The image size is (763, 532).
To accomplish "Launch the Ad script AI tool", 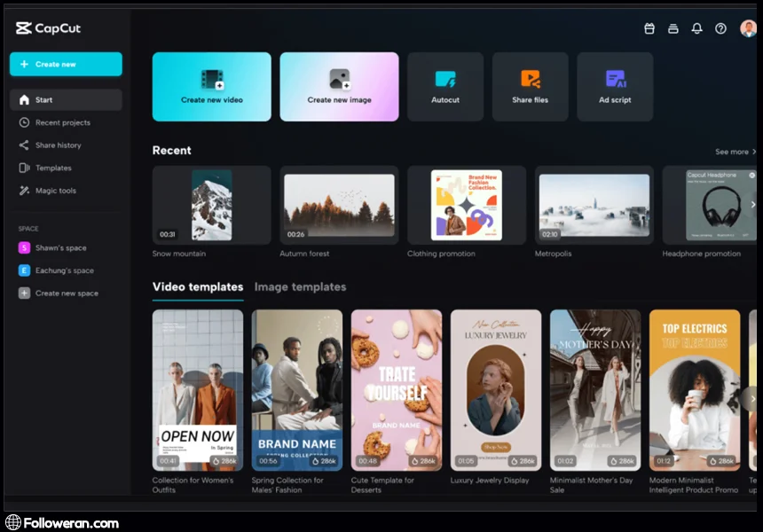I will 615,86.
